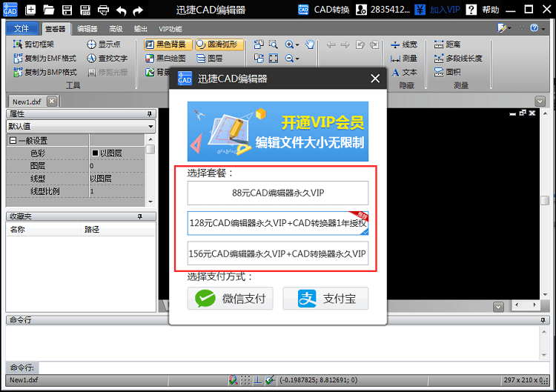The height and width of the screenshot is (392, 556).
Task: Open the zoom in dropdown
Action: 297,45
